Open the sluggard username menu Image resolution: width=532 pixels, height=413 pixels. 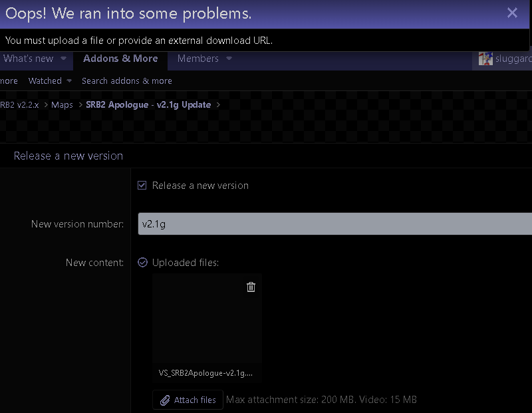pos(513,59)
